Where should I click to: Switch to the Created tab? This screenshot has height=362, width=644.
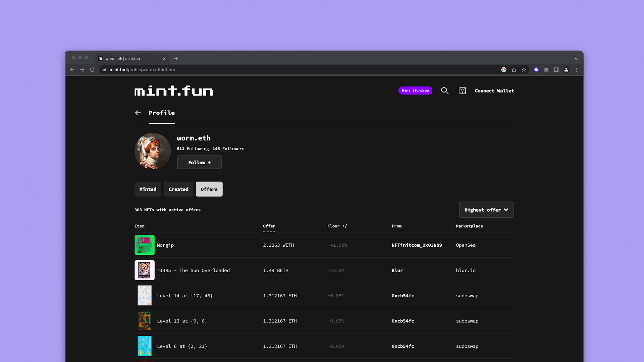point(178,189)
